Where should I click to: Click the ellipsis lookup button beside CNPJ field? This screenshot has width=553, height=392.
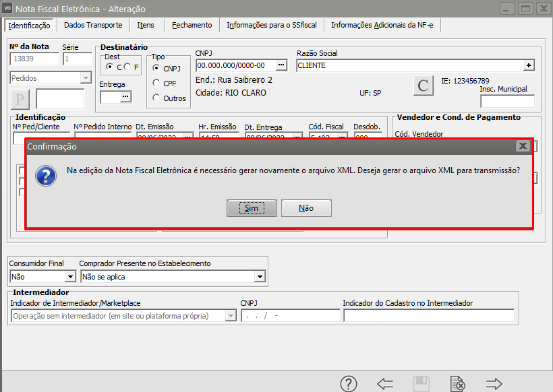tap(282, 65)
